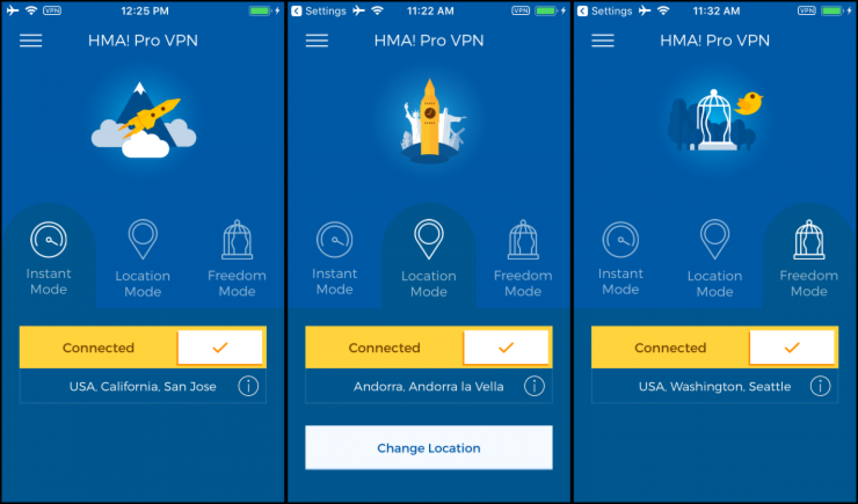Toggle connection checkmark switch on San Jose screen
This screenshot has height=504, width=858.
220,348
